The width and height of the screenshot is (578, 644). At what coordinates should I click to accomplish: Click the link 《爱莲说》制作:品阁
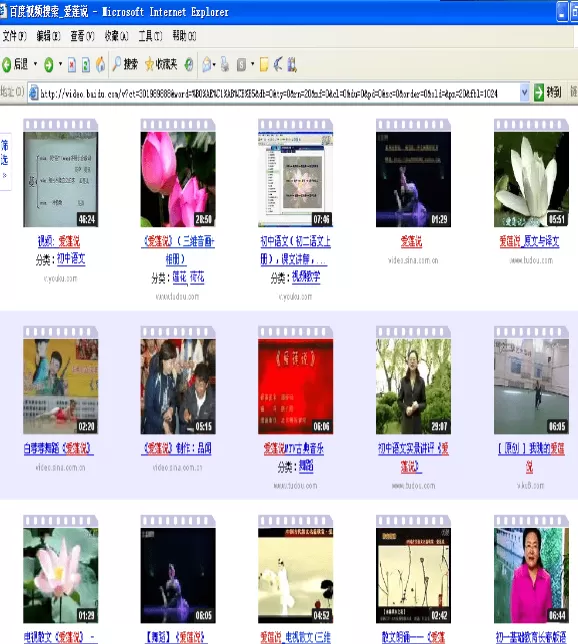pyautogui.click(x=177, y=448)
